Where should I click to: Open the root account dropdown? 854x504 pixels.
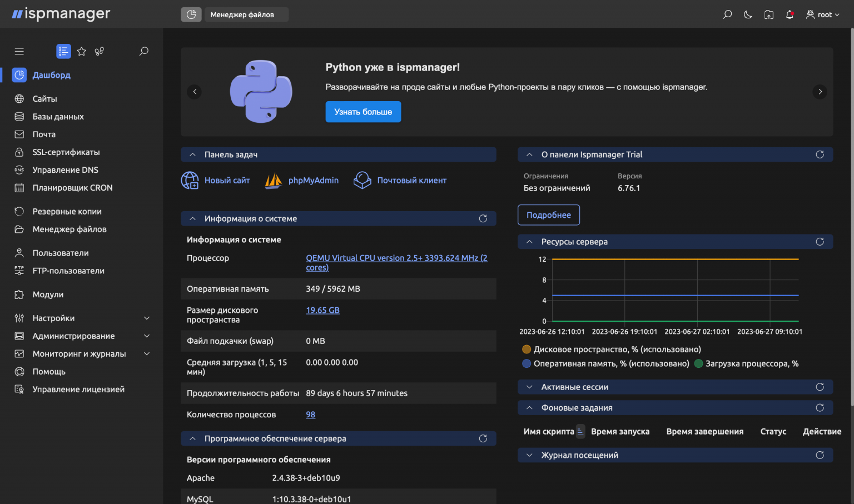(823, 14)
